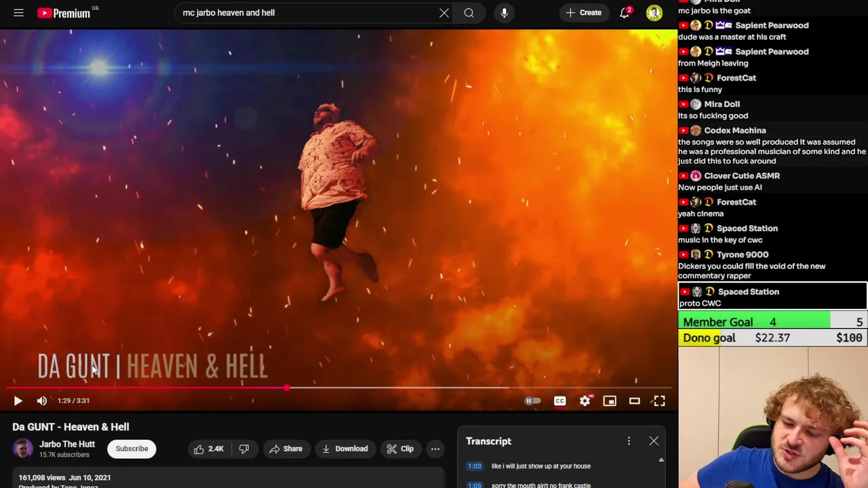The width and height of the screenshot is (868, 488).
Task: Open Jarbo The Hutt channel name link
Action: pos(67,444)
